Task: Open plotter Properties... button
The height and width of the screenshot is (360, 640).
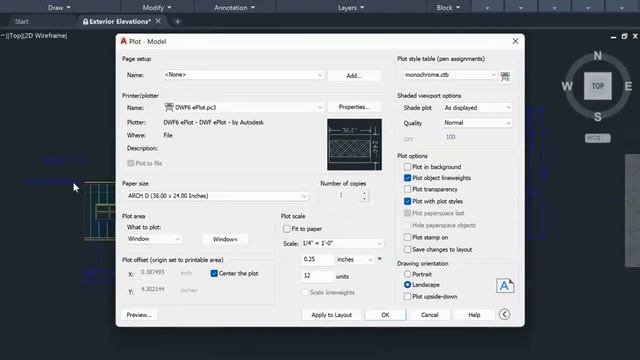Action: point(354,107)
